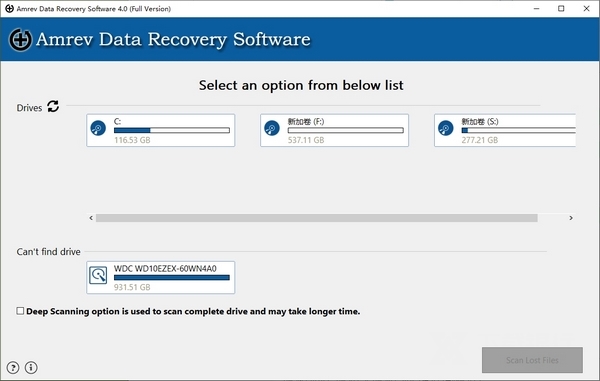Click the Amrev logo in the banner
This screenshot has height=381, width=600.
[20, 39]
